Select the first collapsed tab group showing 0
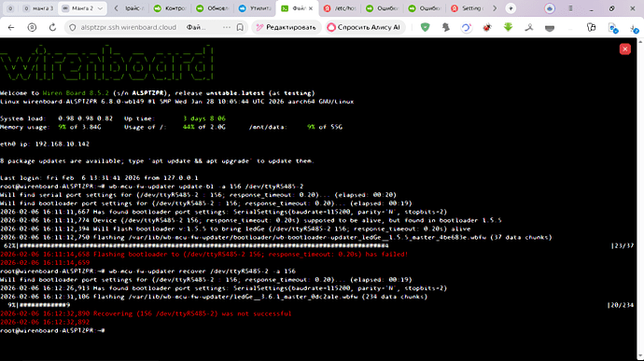Screen dimensions: 644x361 pyautogui.click(x=10, y=8)
